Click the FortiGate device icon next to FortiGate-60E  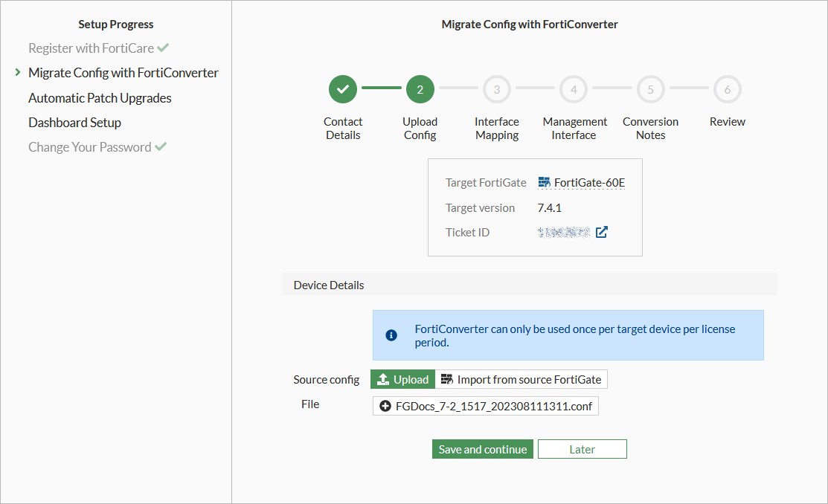(545, 183)
